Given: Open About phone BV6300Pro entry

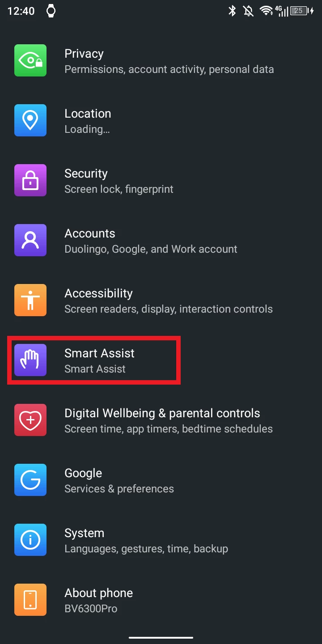Looking at the screenshot, I should 161,600.
